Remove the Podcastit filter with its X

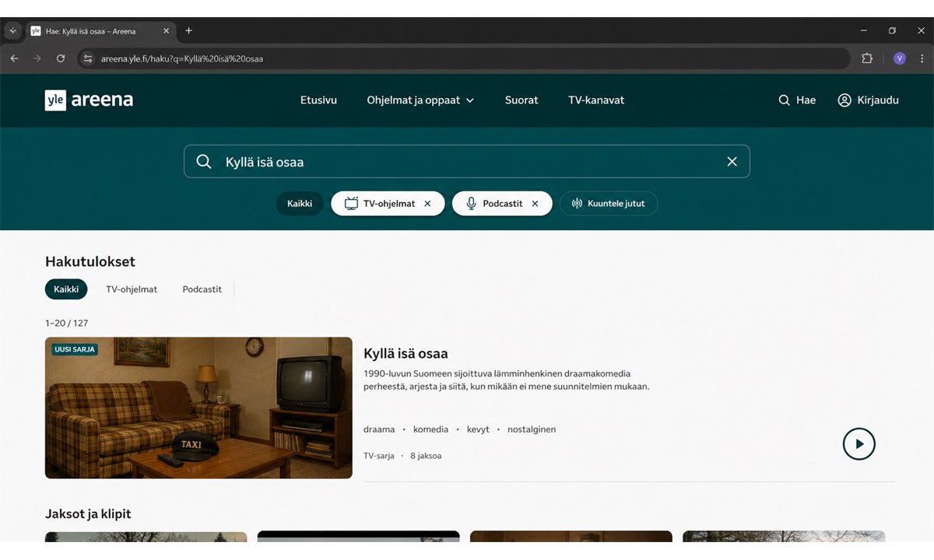(x=535, y=204)
